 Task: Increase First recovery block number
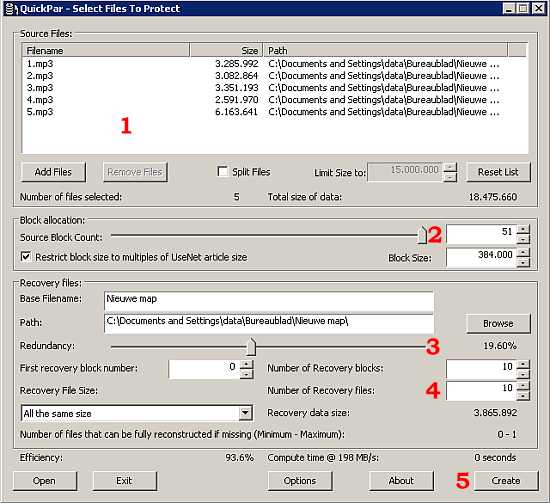click(247, 365)
